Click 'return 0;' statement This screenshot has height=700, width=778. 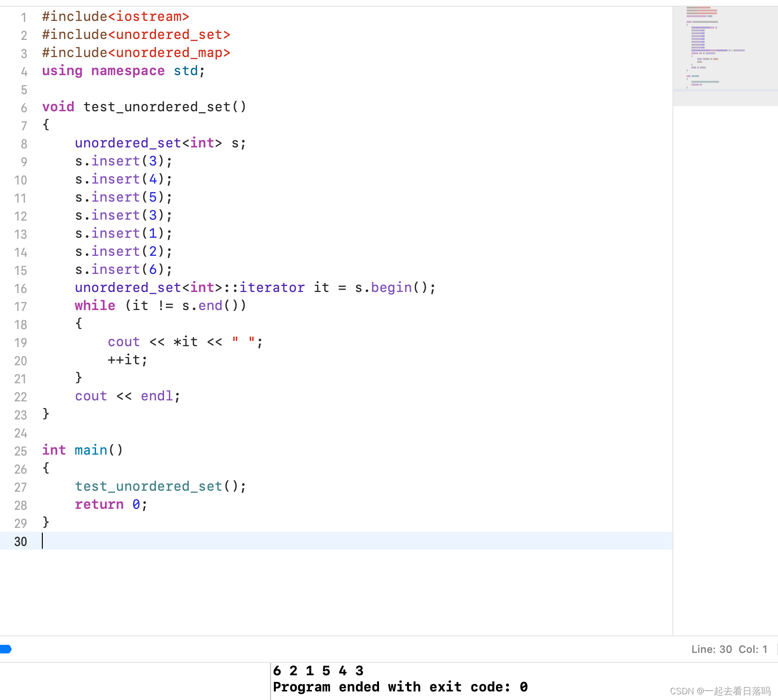[x=111, y=505]
